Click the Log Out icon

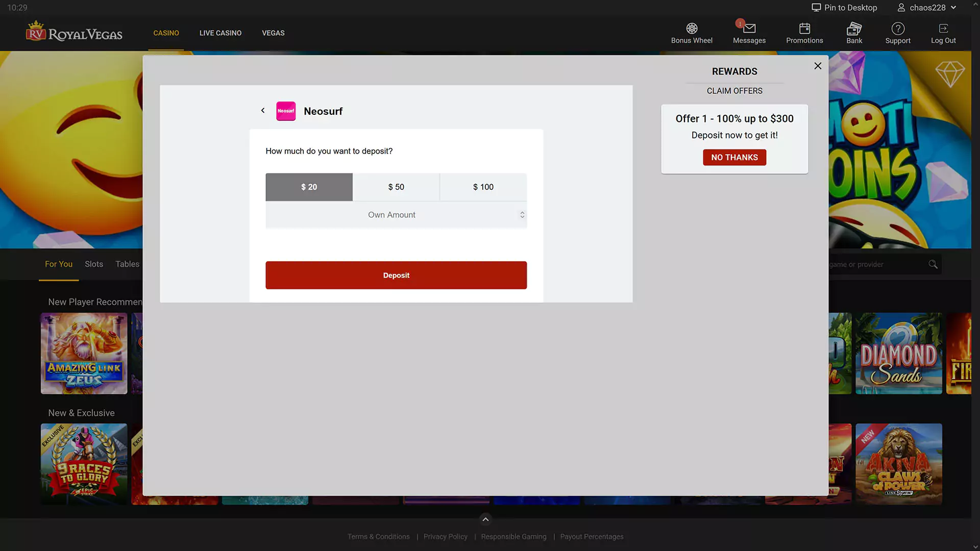pos(943,29)
